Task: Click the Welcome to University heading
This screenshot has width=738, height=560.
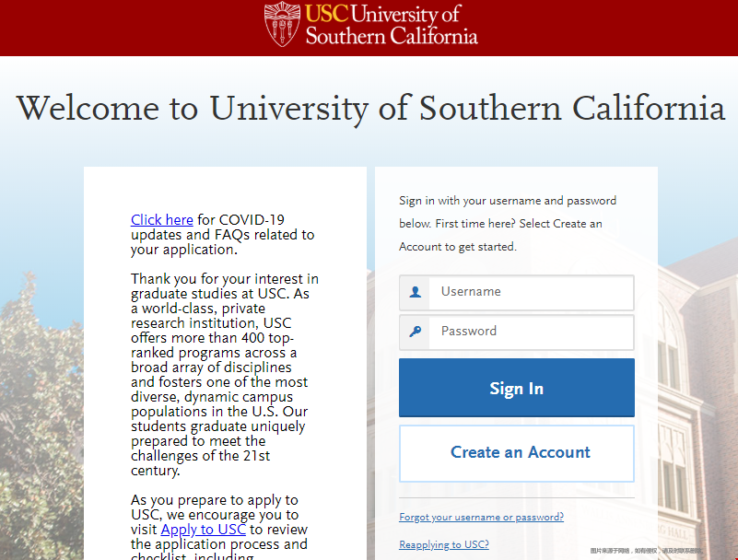Action: tap(371, 109)
